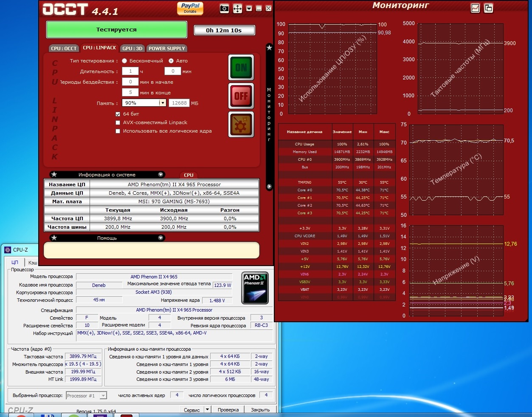532x417 pixels.
Task: Check Использовать все логические ядра
Action: [118, 131]
